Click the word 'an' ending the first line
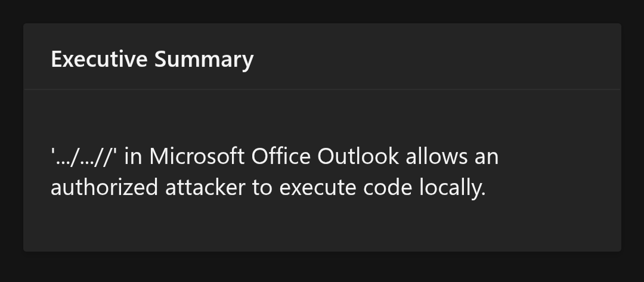 (x=487, y=157)
